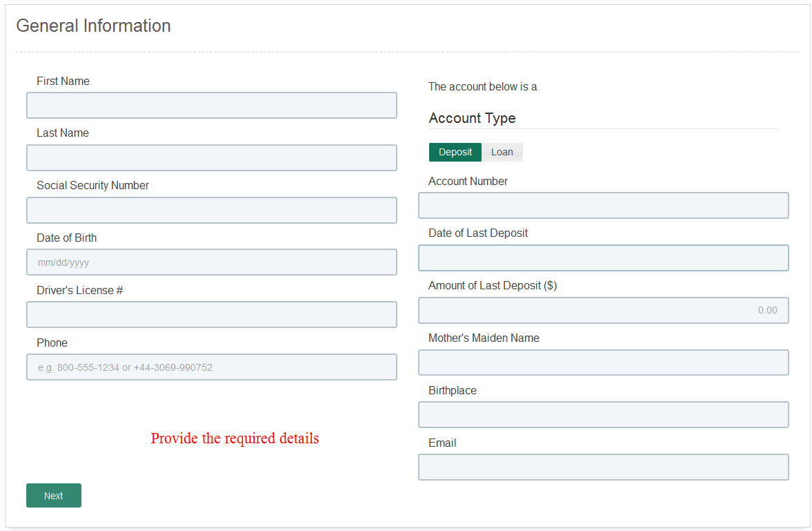
Task: Activate the Driver's License # field
Action: coord(212,314)
